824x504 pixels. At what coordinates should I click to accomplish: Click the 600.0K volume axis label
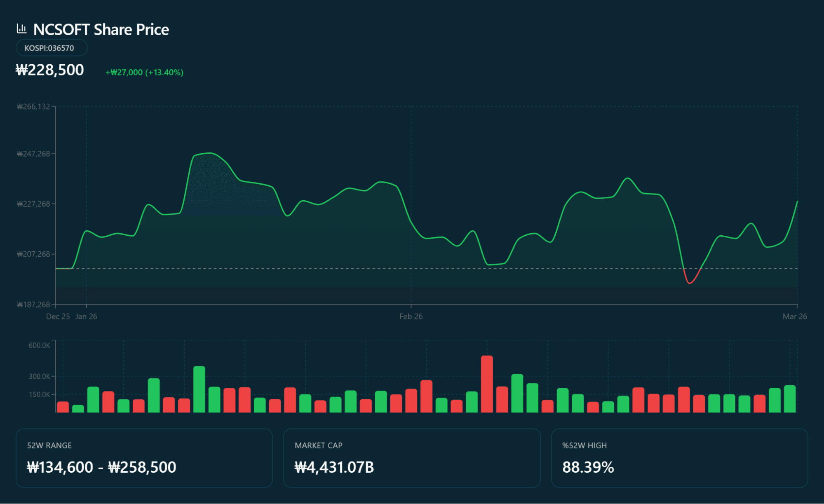[x=39, y=345]
